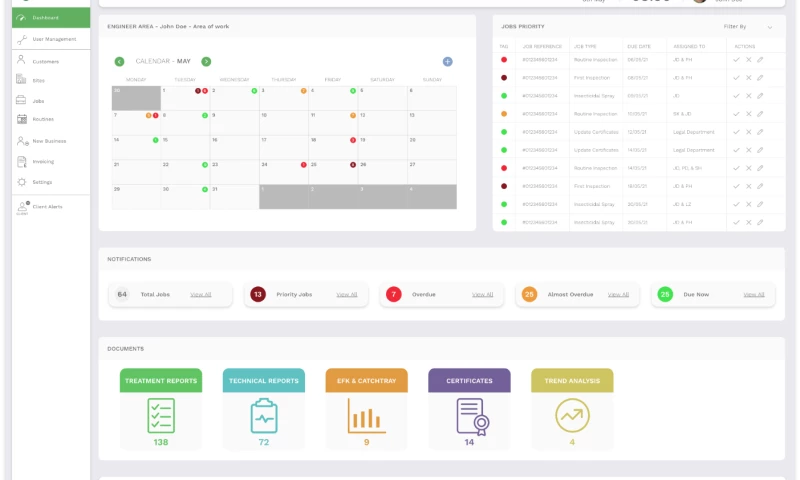Image resolution: width=800 pixels, height=480 pixels.
Task: Mark the 12/05/21 Update Certificates job complete
Action: click(736, 132)
